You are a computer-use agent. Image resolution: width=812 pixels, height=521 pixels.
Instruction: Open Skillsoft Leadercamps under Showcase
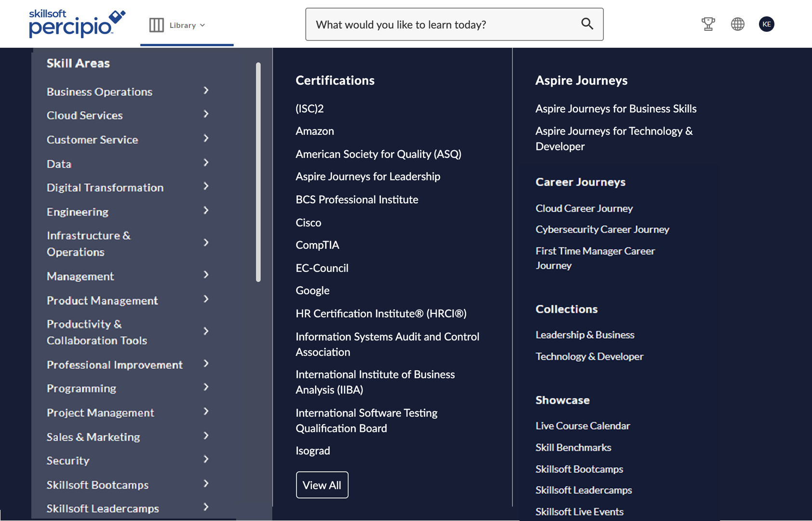[584, 490]
